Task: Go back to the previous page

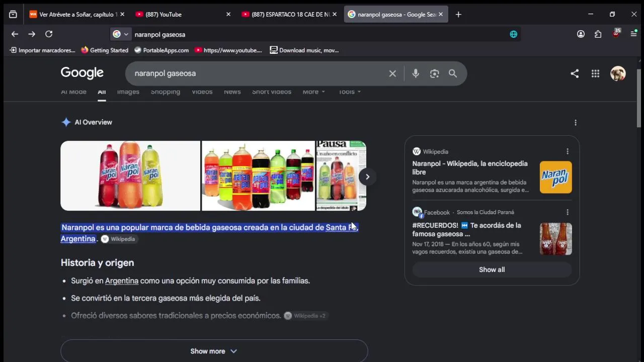Action: [x=15, y=34]
